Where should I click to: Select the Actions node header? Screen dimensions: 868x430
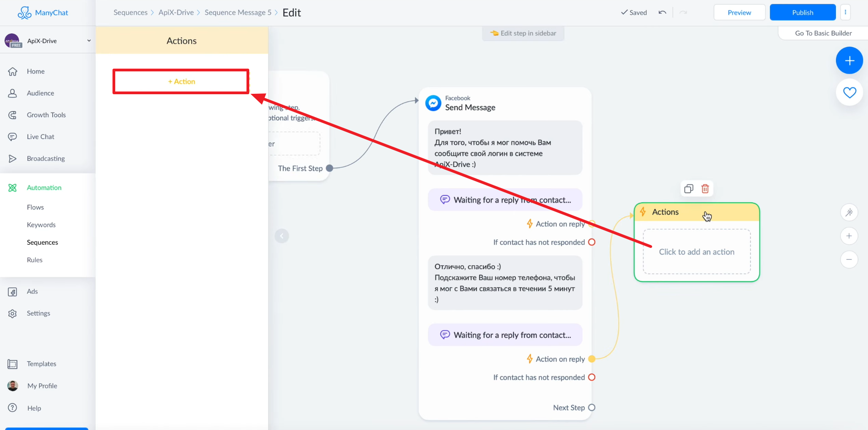pos(697,212)
